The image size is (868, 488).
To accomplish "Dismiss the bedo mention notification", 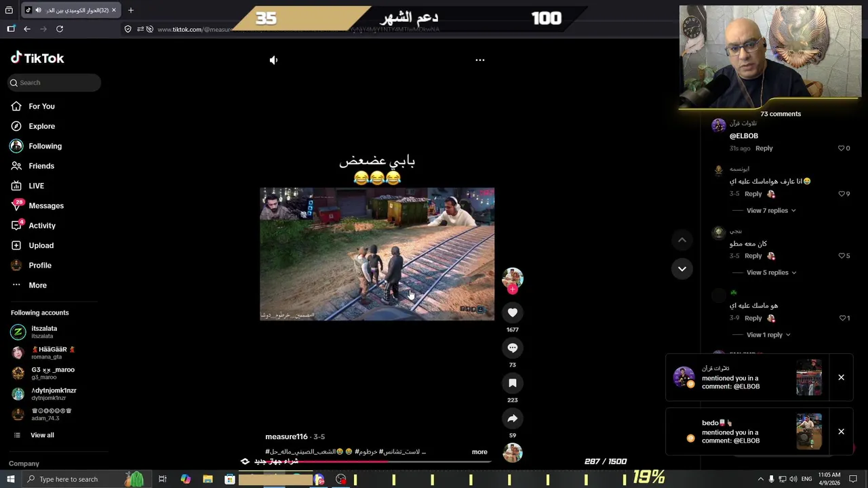I will [x=841, y=432].
